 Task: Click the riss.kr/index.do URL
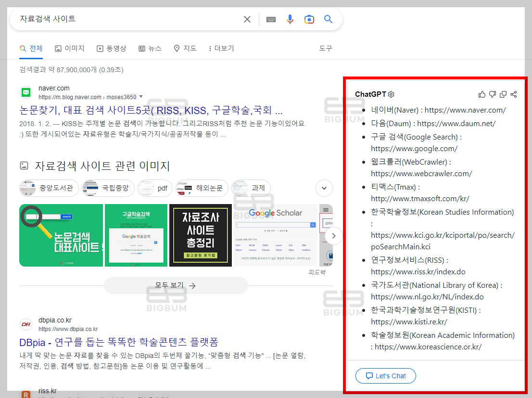[418, 272]
